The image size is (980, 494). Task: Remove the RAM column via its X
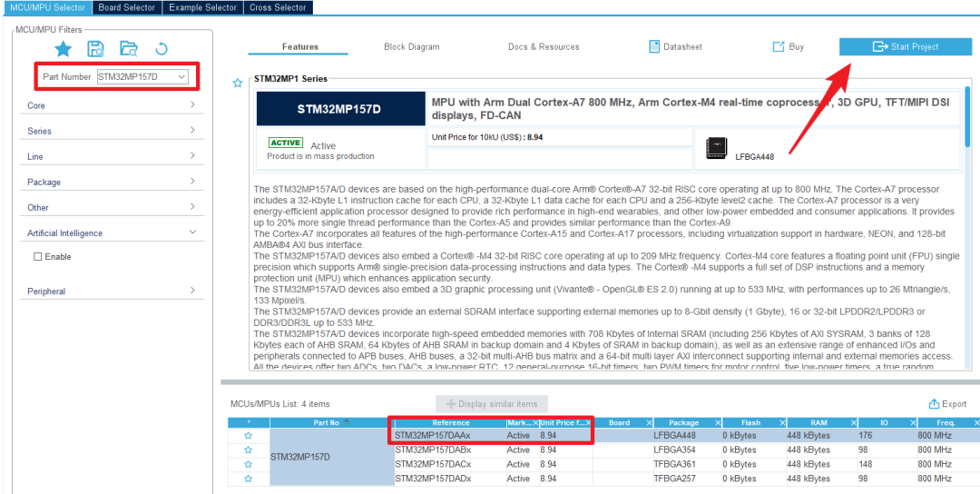coord(852,423)
